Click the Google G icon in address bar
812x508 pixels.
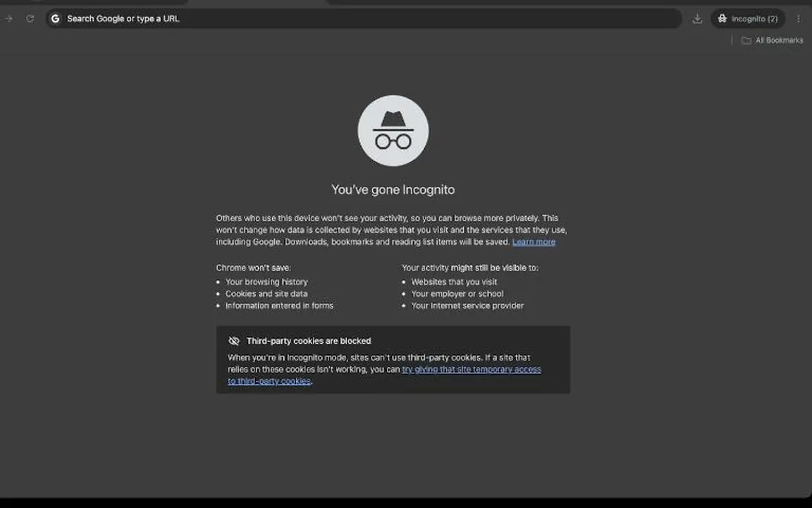coord(56,18)
